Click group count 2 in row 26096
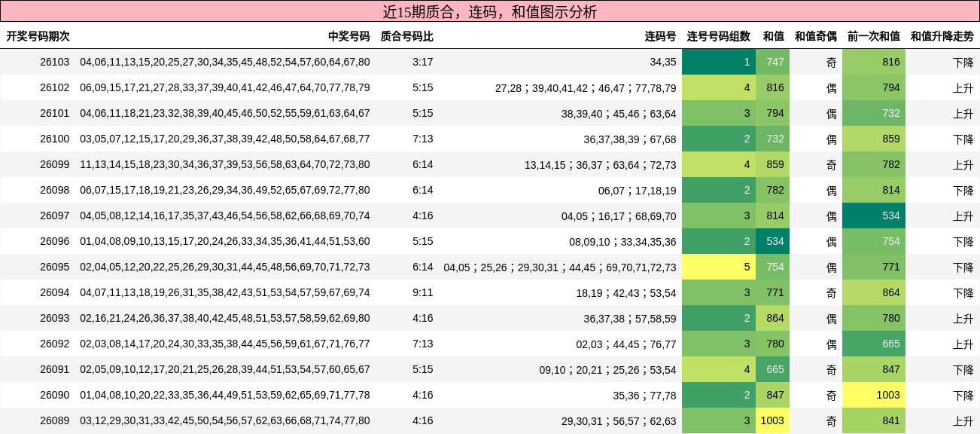Screen dimensions: 980x434 (719, 241)
